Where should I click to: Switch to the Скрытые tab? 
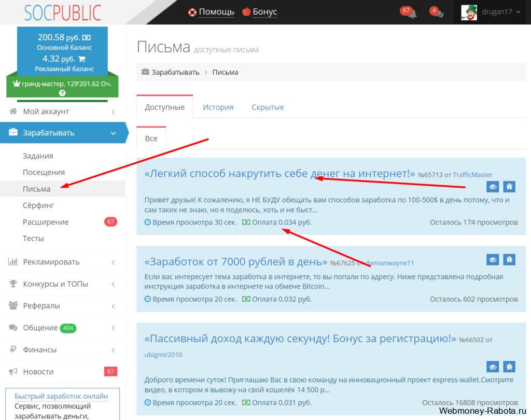pyautogui.click(x=268, y=107)
